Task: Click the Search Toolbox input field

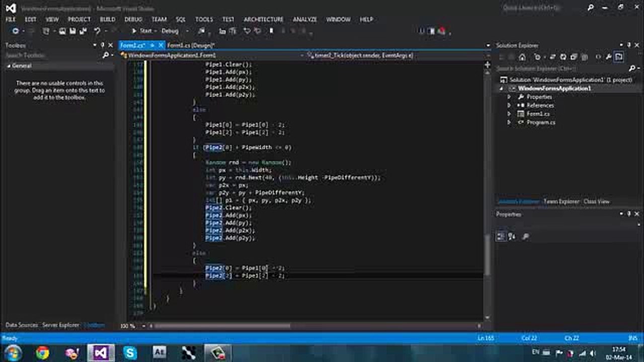Action: [52, 55]
